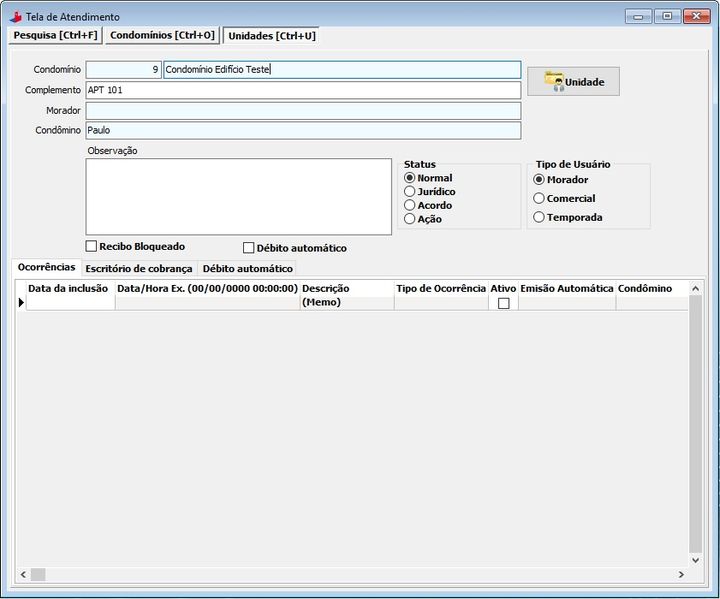Switch to the lower Débito automático tab

click(247, 269)
